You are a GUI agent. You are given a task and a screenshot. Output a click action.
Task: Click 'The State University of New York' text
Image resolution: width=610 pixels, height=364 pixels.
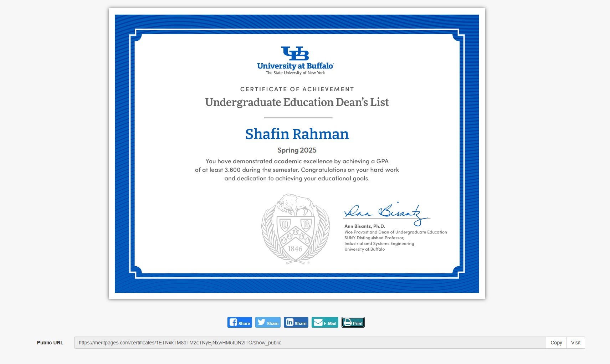295,73
